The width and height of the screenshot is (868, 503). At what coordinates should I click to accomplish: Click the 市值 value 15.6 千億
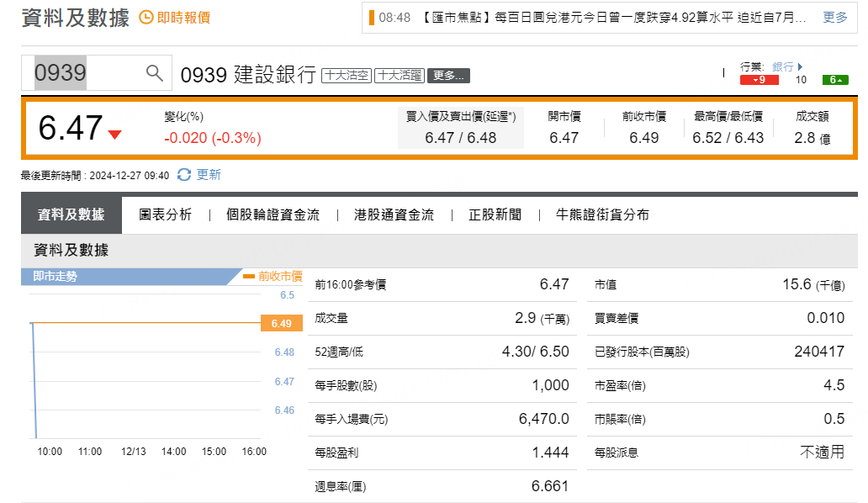[814, 284]
